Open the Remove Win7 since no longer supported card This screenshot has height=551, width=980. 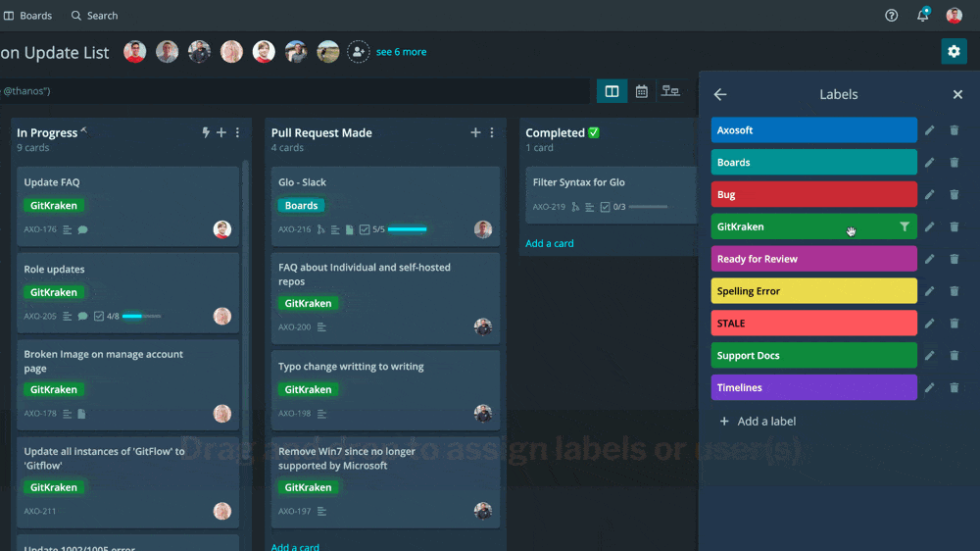click(385, 482)
